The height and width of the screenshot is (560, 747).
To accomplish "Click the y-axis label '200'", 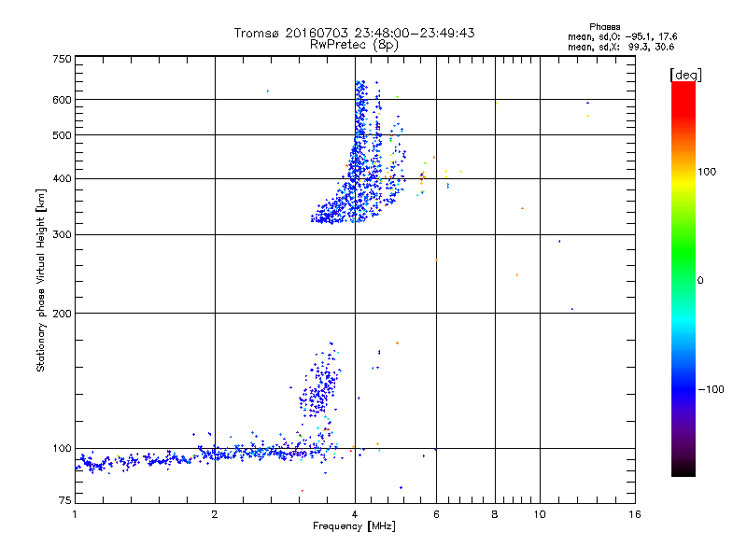I will point(62,314).
